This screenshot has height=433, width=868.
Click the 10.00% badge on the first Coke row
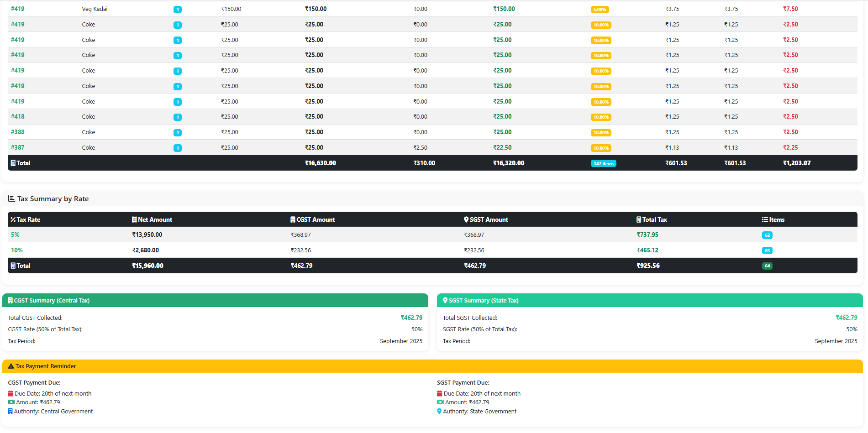click(x=601, y=25)
